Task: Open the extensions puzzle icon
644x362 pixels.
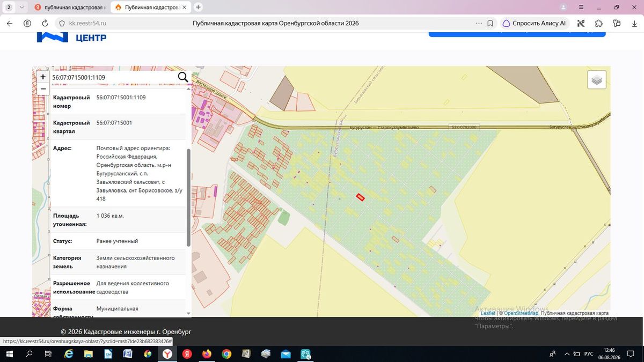Action: (599, 24)
